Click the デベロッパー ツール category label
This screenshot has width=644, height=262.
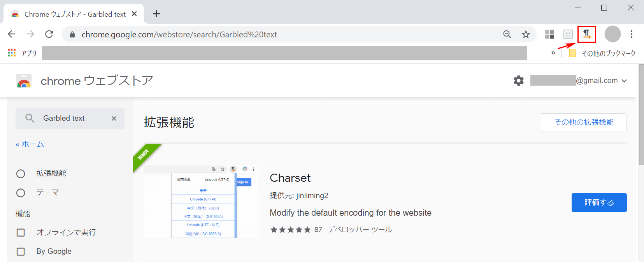(360, 230)
